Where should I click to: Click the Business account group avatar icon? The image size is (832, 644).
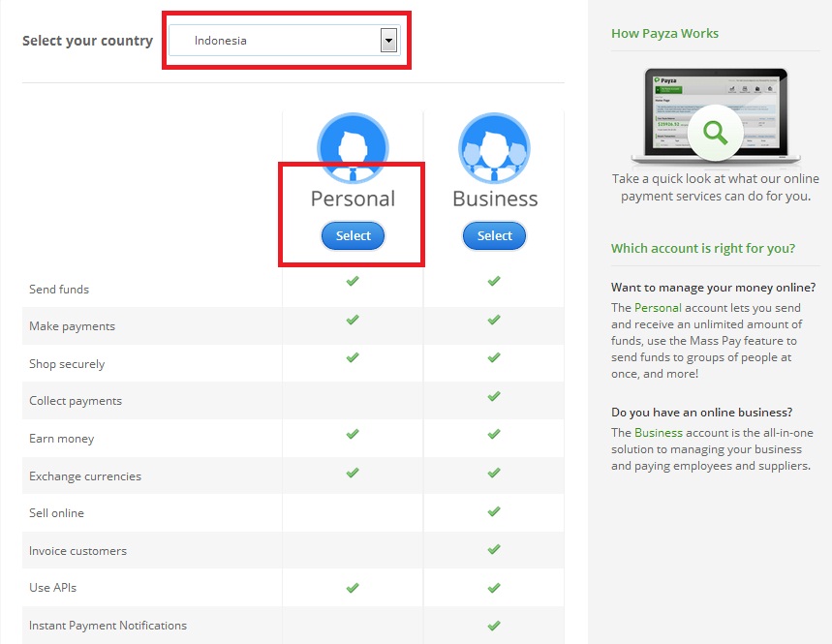point(495,147)
